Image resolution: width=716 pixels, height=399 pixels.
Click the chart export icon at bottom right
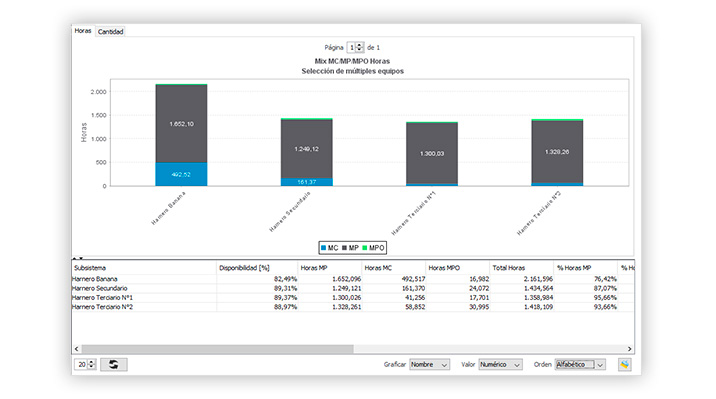[624, 364]
